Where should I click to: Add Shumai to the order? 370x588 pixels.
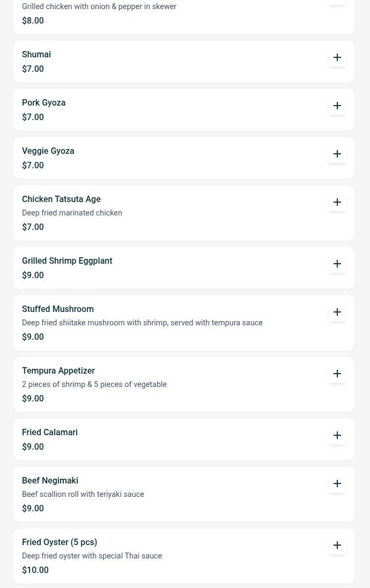pyautogui.click(x=337, y=57)
